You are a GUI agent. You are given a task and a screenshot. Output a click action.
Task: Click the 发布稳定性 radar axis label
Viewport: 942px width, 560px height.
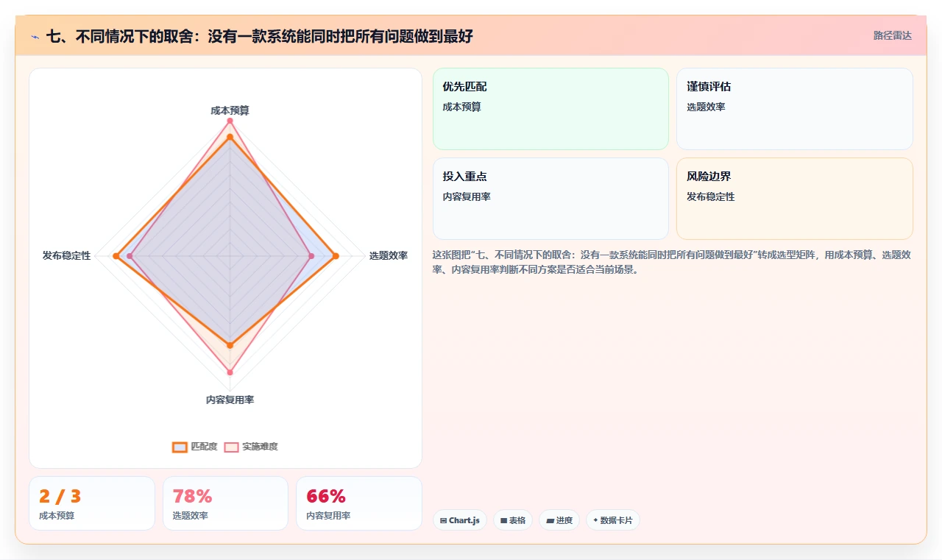tap(66, 255)
